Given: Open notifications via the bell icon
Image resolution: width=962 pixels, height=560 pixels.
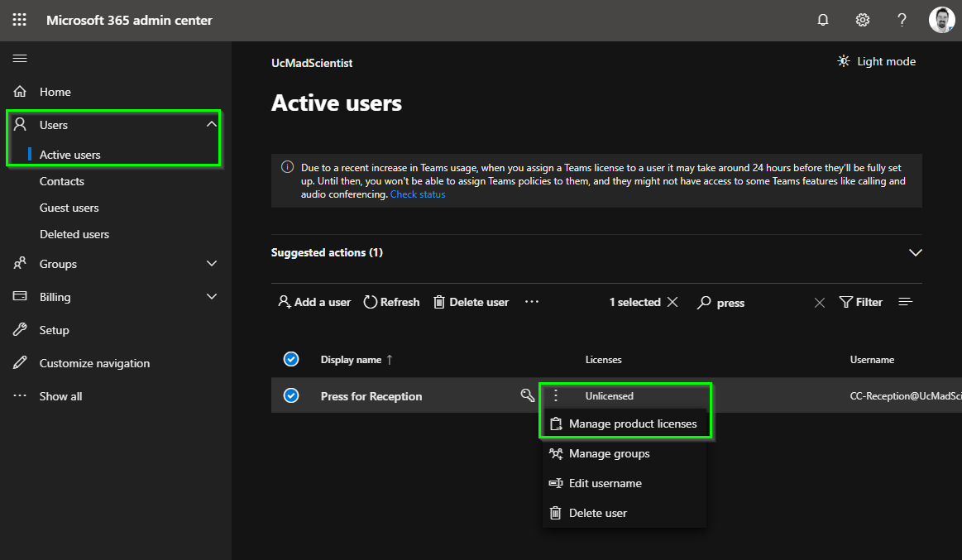Looking at the screenshot, I should coord(822,19).
